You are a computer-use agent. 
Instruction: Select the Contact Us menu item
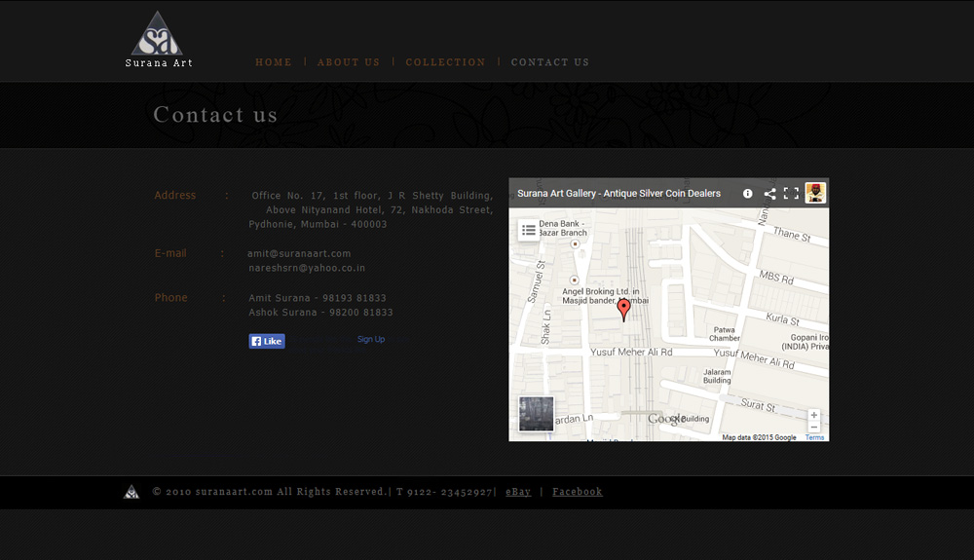(550, 62)
